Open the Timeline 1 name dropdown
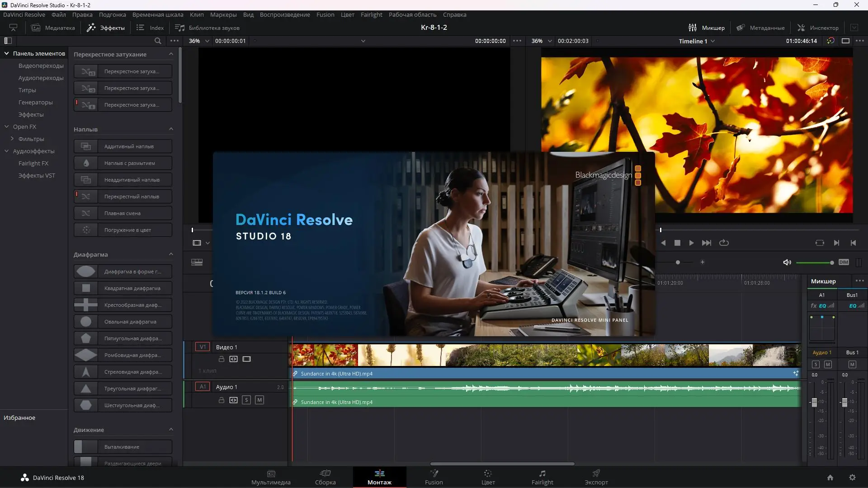The image size is (868, 488). pyautogui.click(x=713, y=41)
